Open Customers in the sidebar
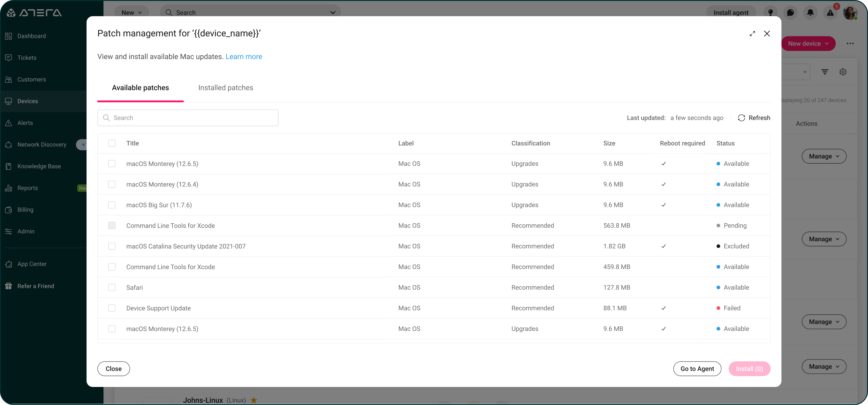This screenshot has width=868, height=405. 31,79
